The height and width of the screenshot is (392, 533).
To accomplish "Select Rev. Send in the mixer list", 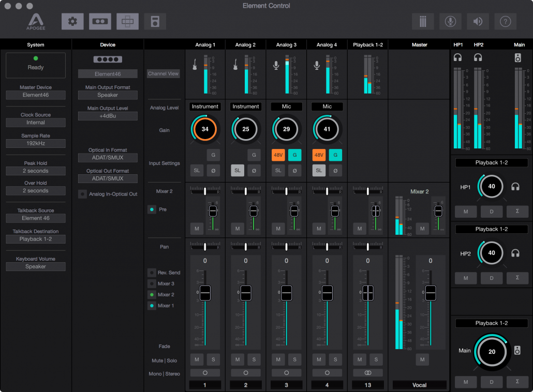I will [x=151, y=273].
